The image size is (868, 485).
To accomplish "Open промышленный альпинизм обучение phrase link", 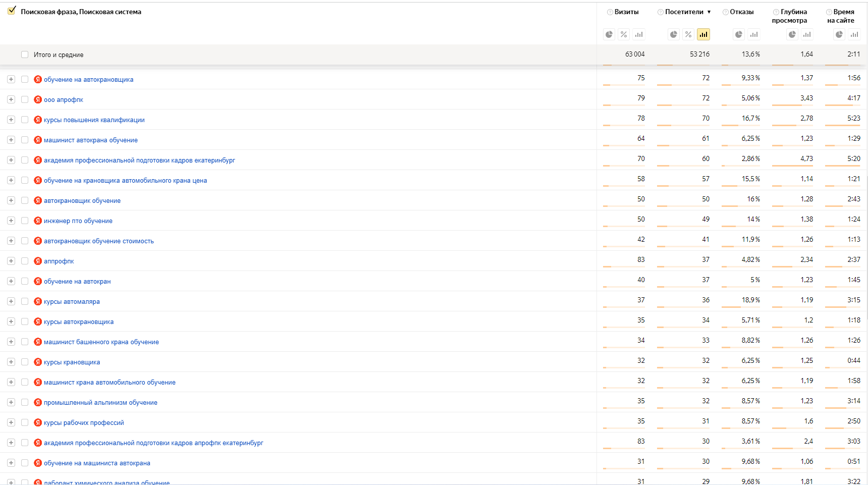I will (x=100, y=403).
